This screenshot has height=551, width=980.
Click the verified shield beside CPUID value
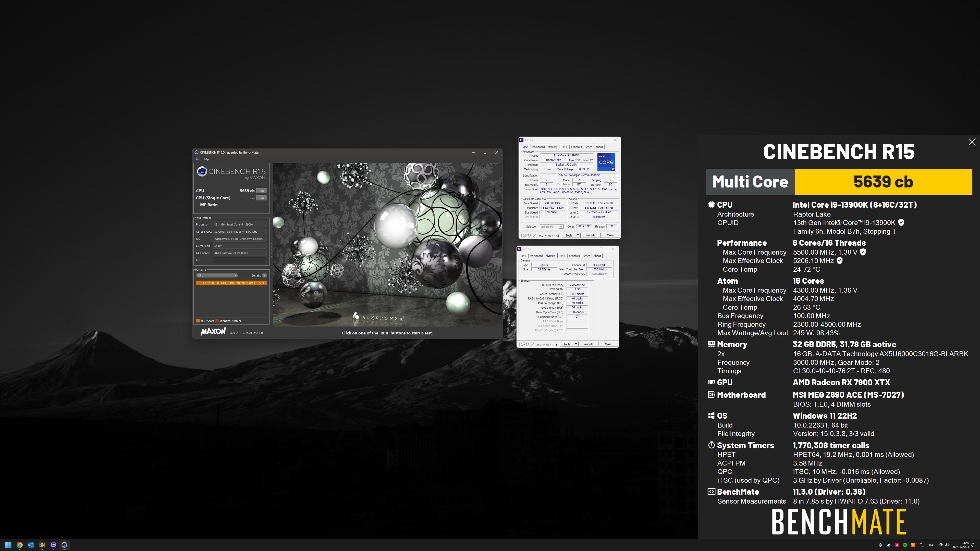point(901,222)
